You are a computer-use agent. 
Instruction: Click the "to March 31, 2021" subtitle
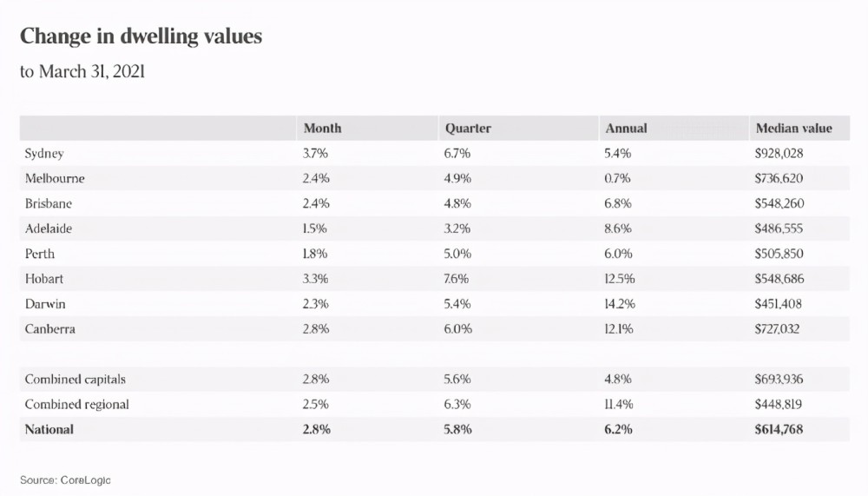tap(82, 72)
